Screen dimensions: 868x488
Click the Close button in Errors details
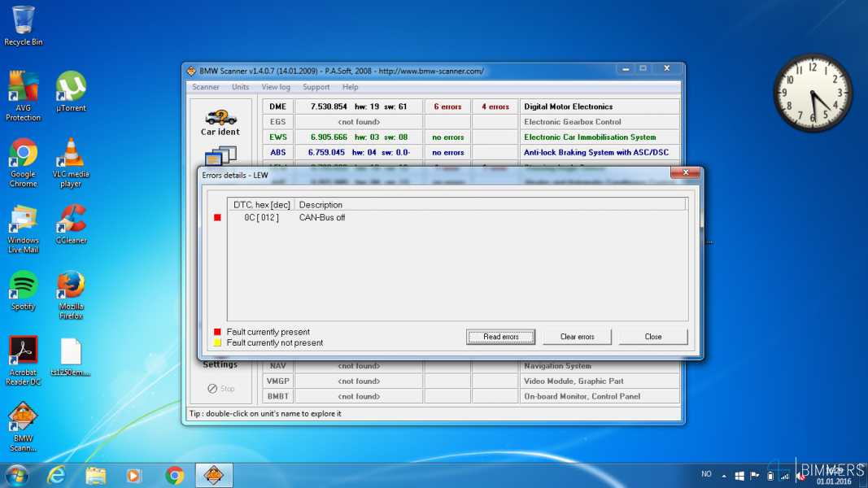653,337
